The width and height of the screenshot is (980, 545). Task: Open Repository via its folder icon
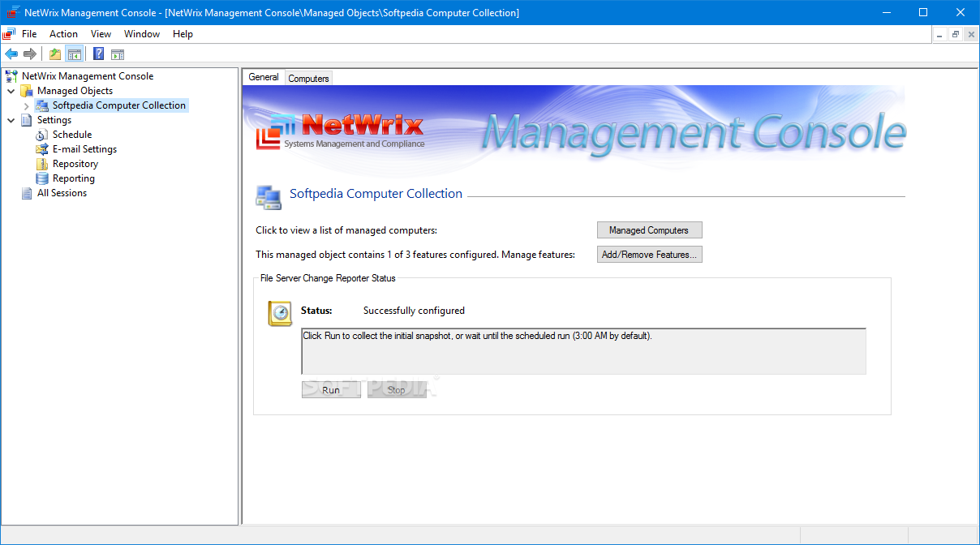click(42, 164)
